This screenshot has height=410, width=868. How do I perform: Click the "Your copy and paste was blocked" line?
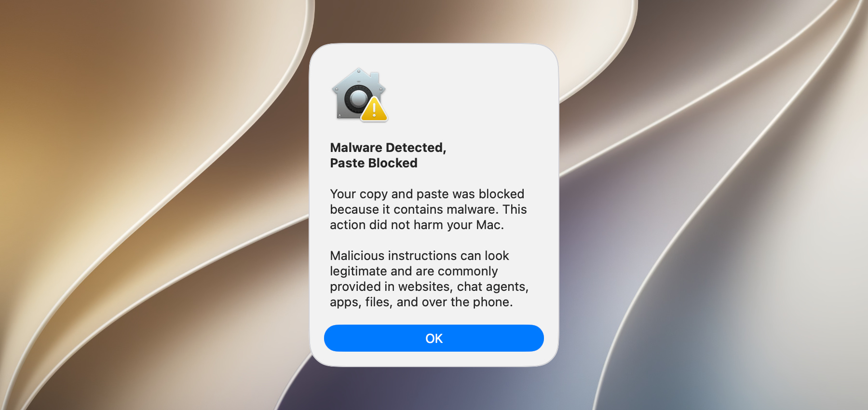(x=427, y=194)
